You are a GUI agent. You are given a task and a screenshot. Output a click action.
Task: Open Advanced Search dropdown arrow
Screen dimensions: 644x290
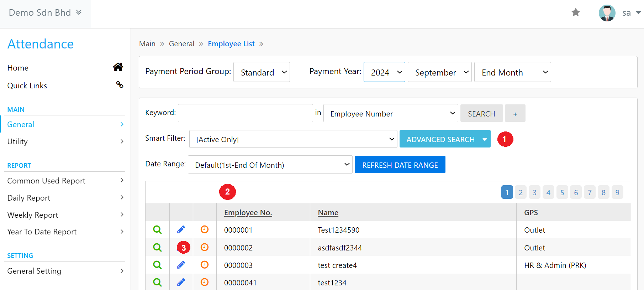click(485, 139)
